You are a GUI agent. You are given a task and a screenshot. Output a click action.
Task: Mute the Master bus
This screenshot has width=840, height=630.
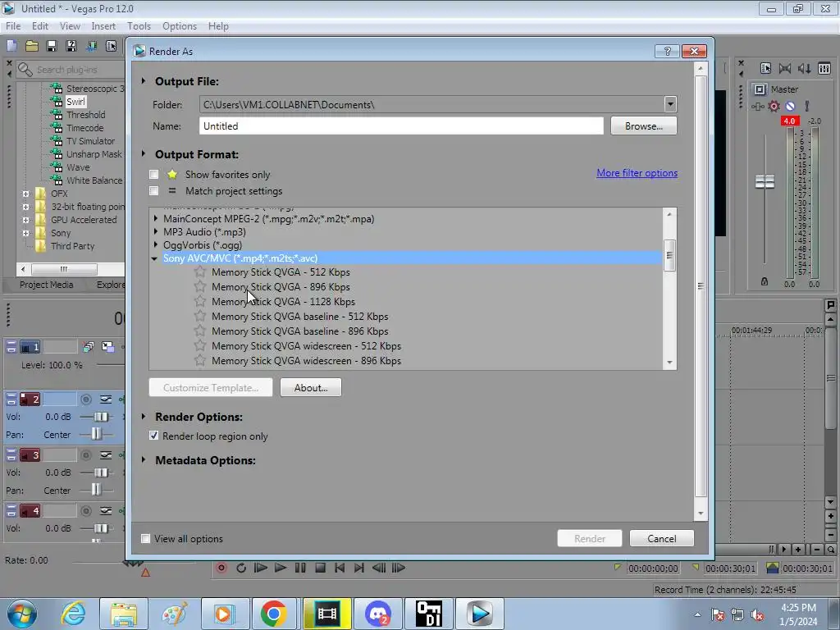tap(790, 106)
